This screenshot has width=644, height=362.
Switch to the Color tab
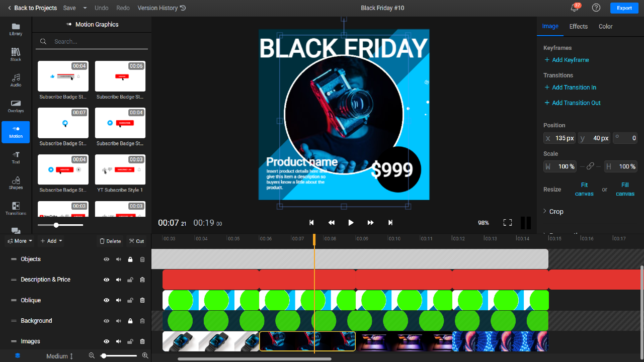coord(606,26)
